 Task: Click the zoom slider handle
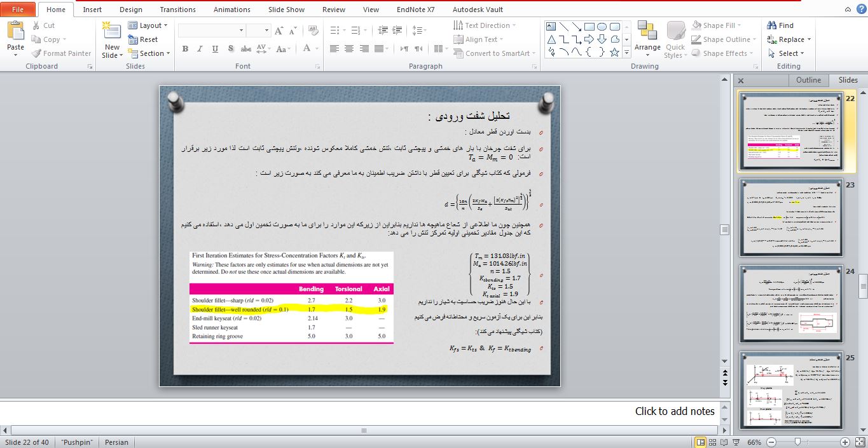click(797, 442)
